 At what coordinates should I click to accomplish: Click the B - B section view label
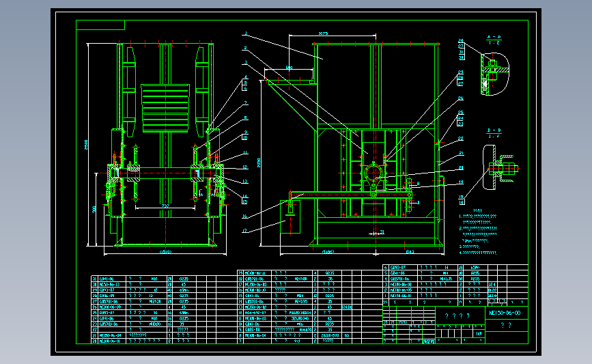point(494,130)
